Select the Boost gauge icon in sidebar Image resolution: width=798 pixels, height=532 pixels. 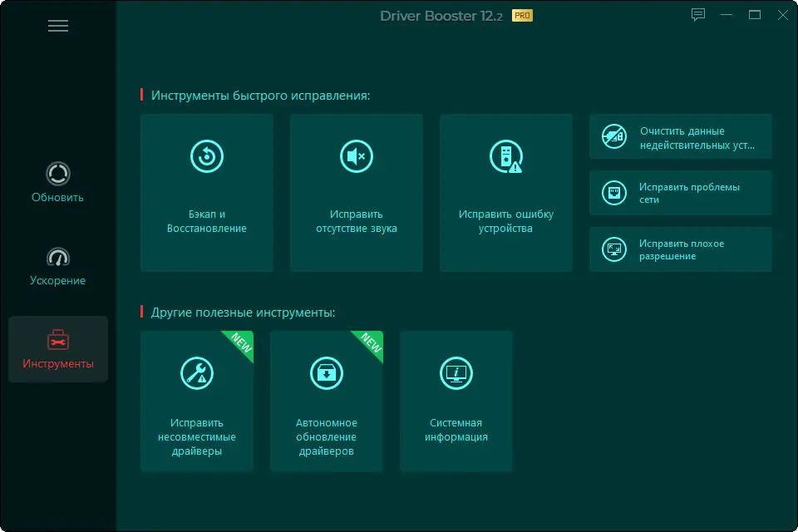click(57, 255)
